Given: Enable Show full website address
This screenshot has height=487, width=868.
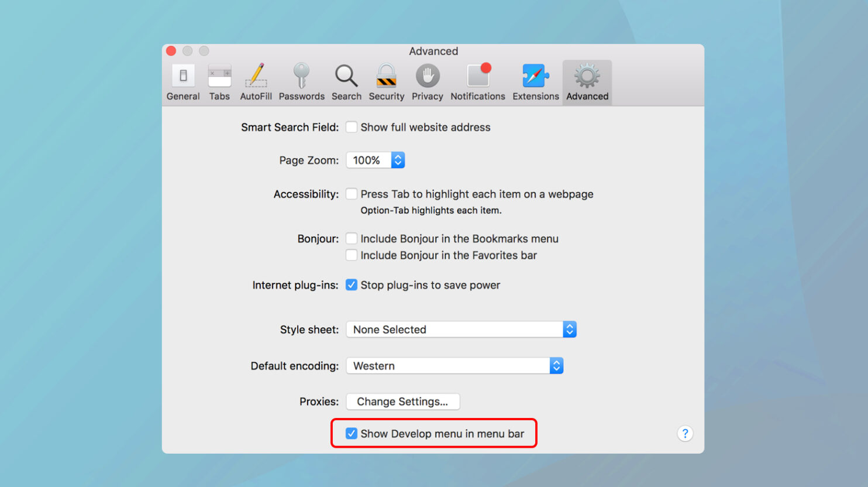Looking at the screenshot, I should point(351,126).
